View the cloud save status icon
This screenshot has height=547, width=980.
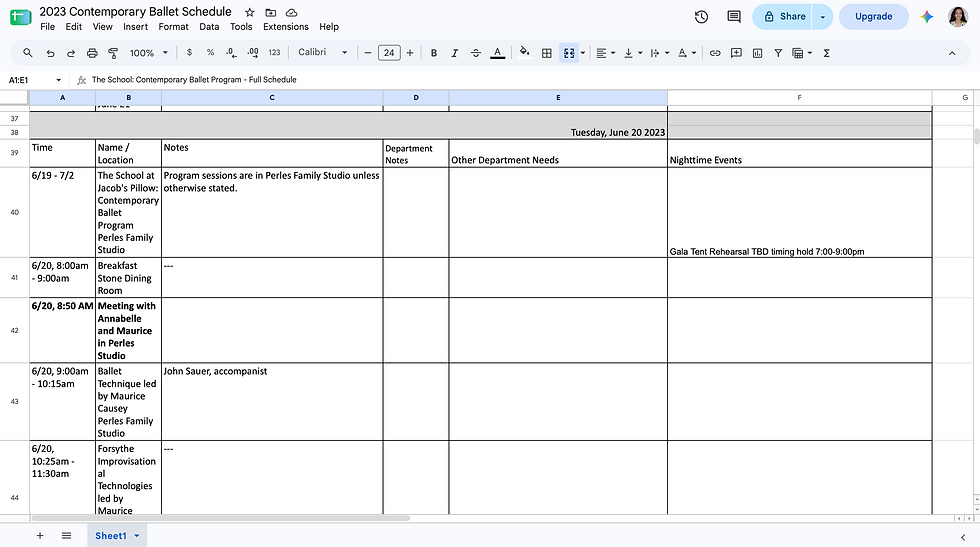coord(291,13)
